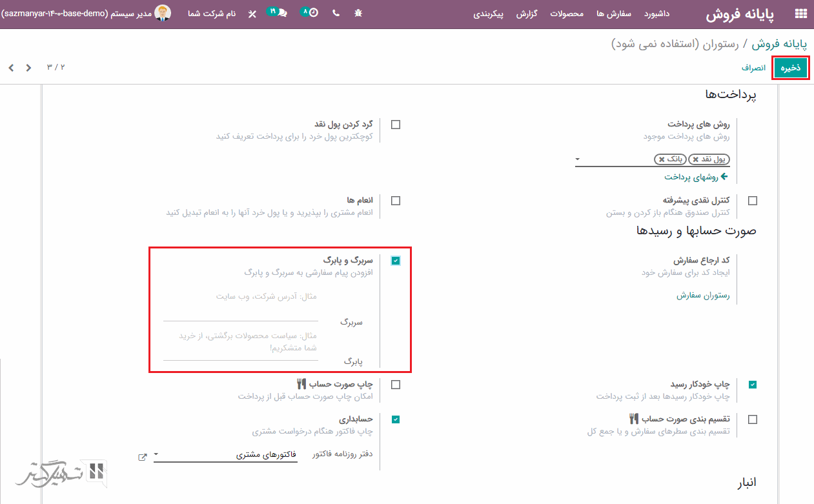Open the دفتر روزنامه فاکتور dropdown
Image resolution: width=814 pixels, height=504 pixels.
point(226,455)
